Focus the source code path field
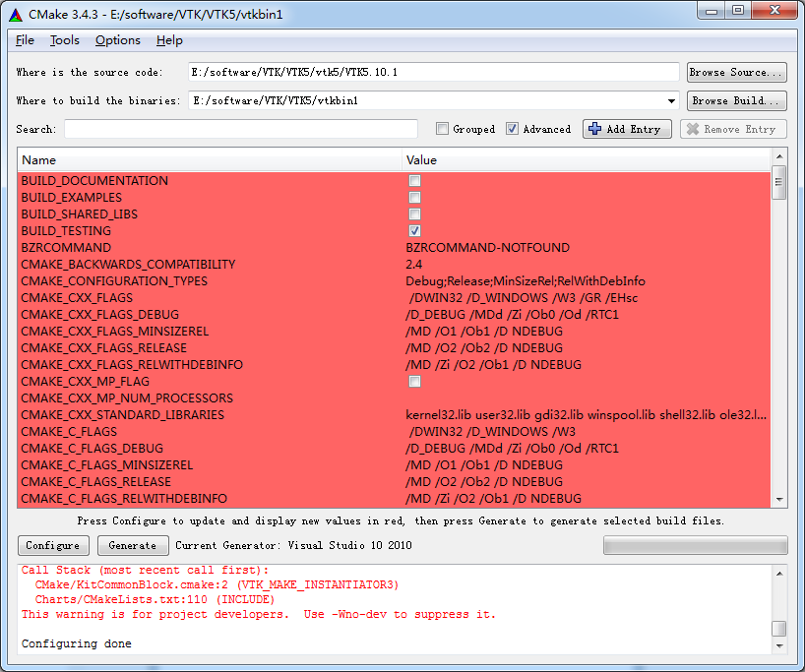805x672 pixels. coord(434,73)
